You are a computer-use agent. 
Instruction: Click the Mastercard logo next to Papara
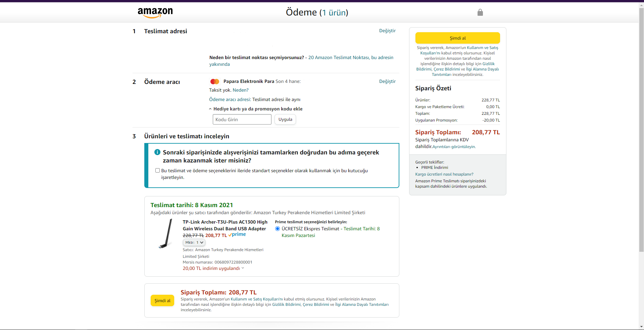215,82
